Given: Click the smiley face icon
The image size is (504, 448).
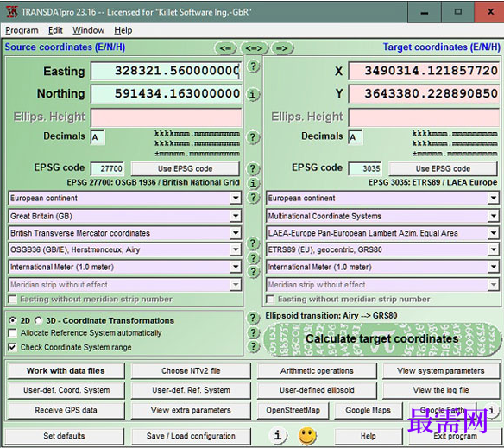Looking at the screenshot, I should click(x=307, y=435).
